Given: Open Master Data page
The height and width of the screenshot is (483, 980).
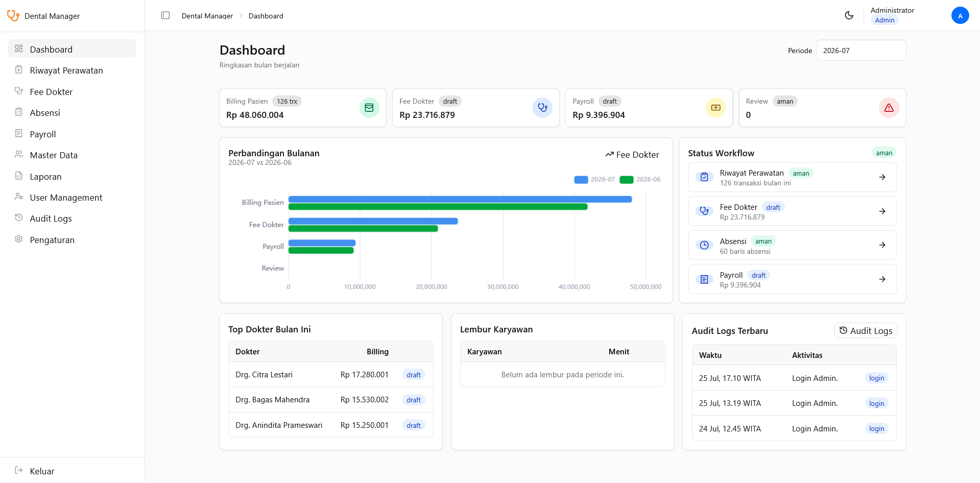Looking at the screenshot, I should coord(72,155).
